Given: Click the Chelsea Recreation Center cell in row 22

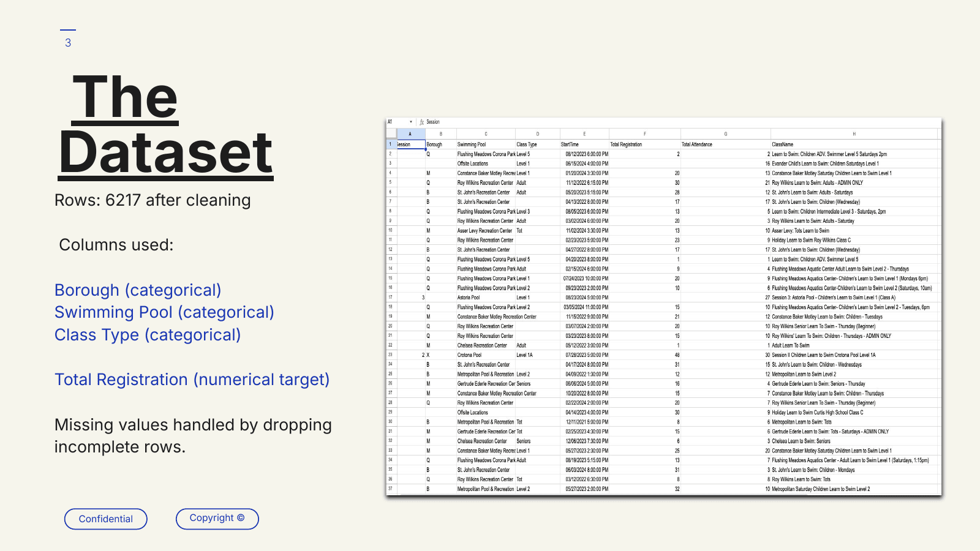Looking at the screenshot, I should tap(486, 345).
